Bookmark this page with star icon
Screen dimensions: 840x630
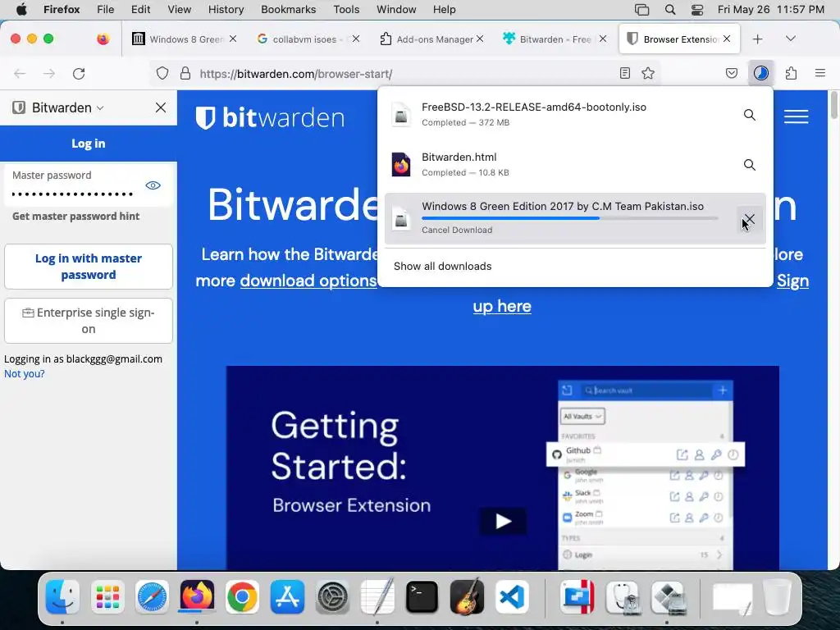pyautogui.click(x=648, y=73)
